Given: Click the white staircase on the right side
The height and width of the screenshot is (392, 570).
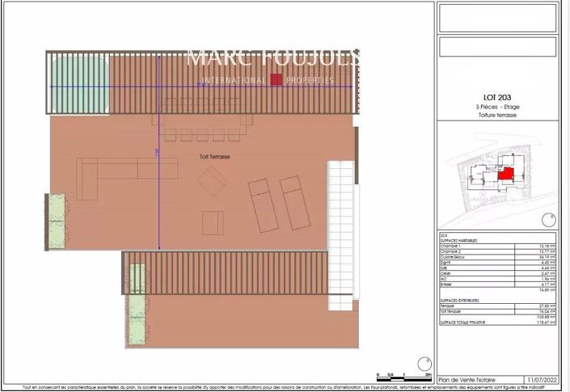Looking at the screenshot, I should pyautogui.click(x=340, y=234).
